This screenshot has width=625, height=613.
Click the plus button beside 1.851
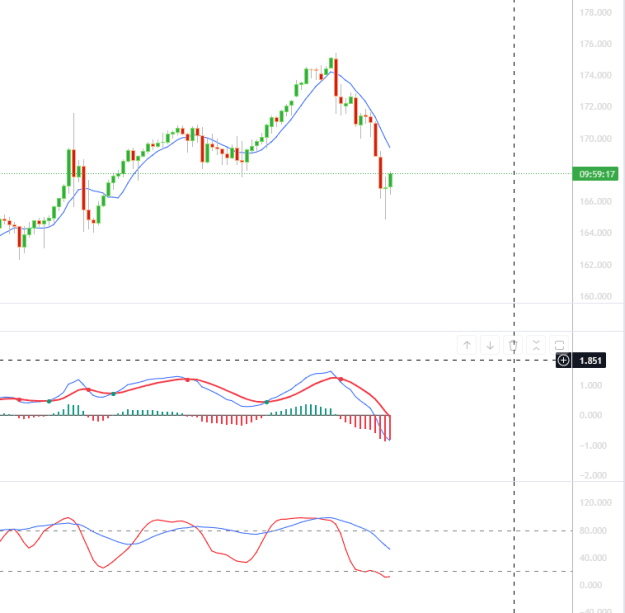click(563, 360)
